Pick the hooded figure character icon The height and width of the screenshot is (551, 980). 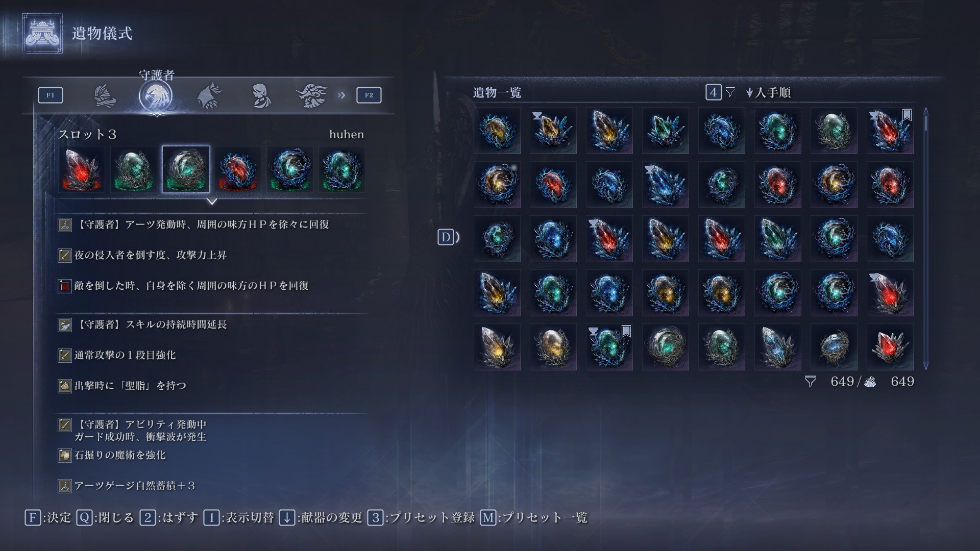pyautogui.click(x=261, y=95)
